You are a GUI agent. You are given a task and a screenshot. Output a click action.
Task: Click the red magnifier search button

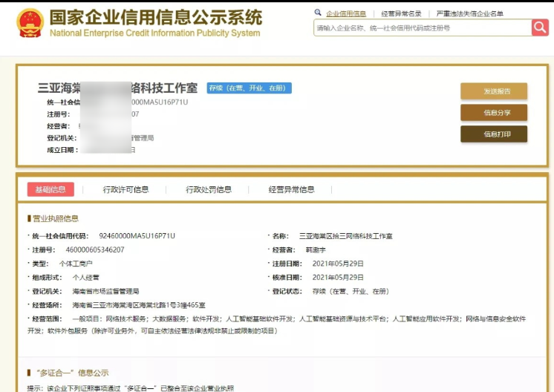[x=540, y=27]
